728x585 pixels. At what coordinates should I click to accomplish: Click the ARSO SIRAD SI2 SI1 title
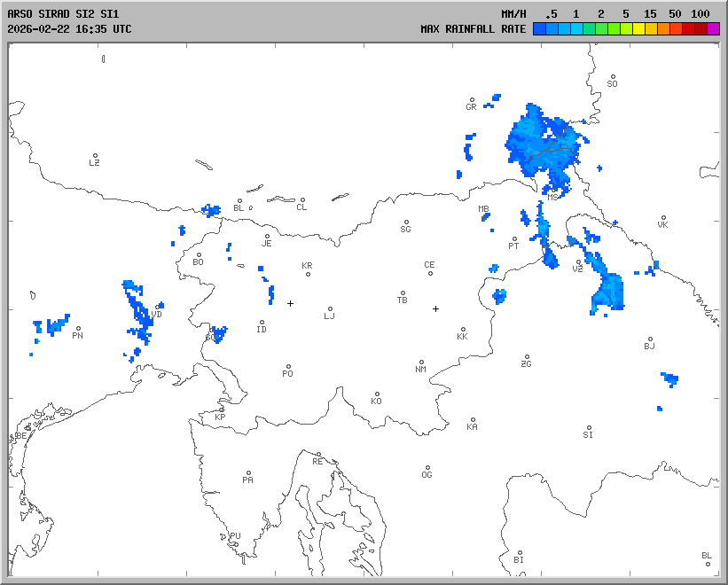62,14
